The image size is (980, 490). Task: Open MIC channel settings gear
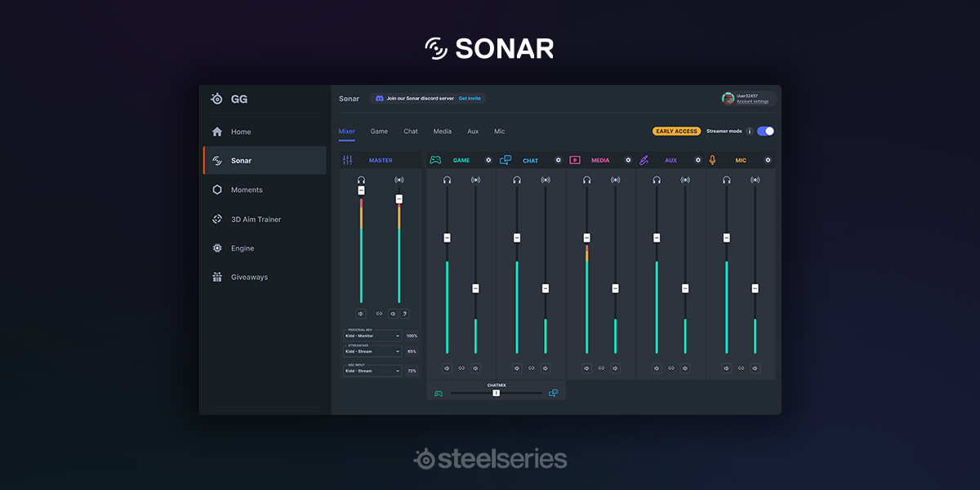coord(768,160)
